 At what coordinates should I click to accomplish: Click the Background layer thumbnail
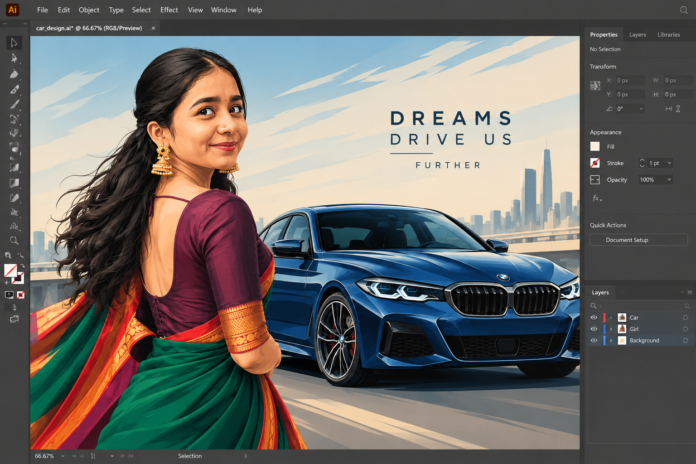coord(622,341)
